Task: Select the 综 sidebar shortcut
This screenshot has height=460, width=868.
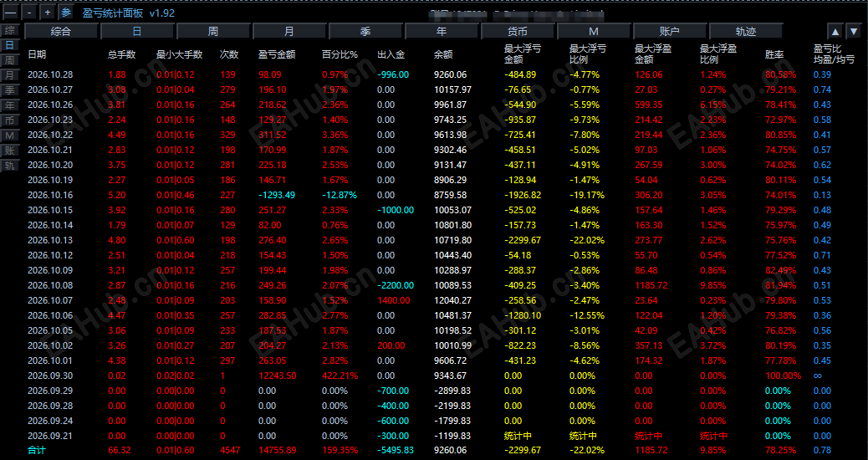Action: 10,30
